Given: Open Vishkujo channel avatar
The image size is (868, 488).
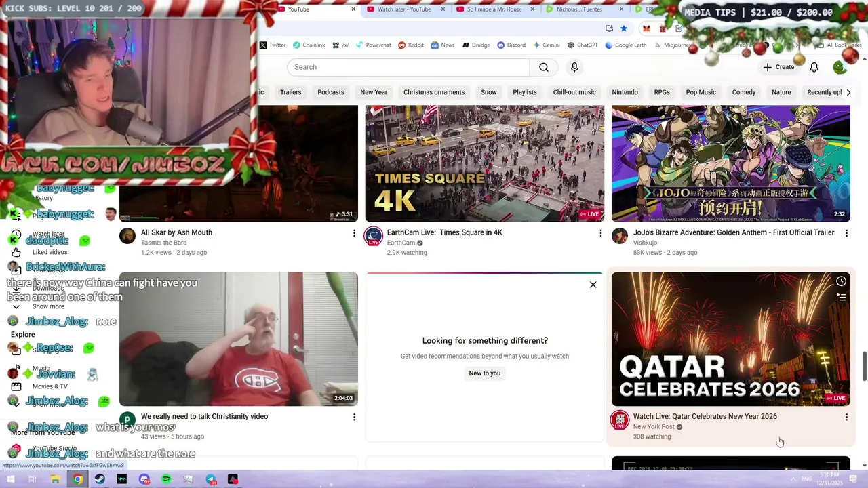Looking at the screenshot, I should point(620,236).
